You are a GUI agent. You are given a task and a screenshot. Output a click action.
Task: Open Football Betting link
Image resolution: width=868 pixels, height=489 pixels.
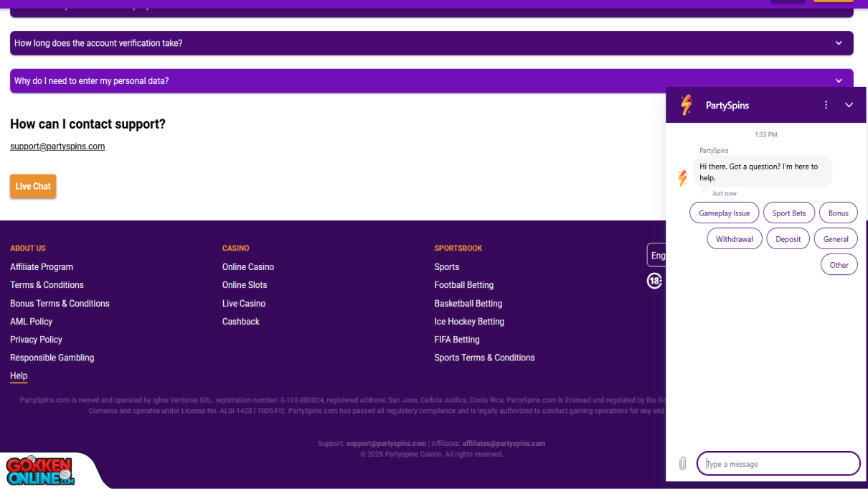pos(464,285)
